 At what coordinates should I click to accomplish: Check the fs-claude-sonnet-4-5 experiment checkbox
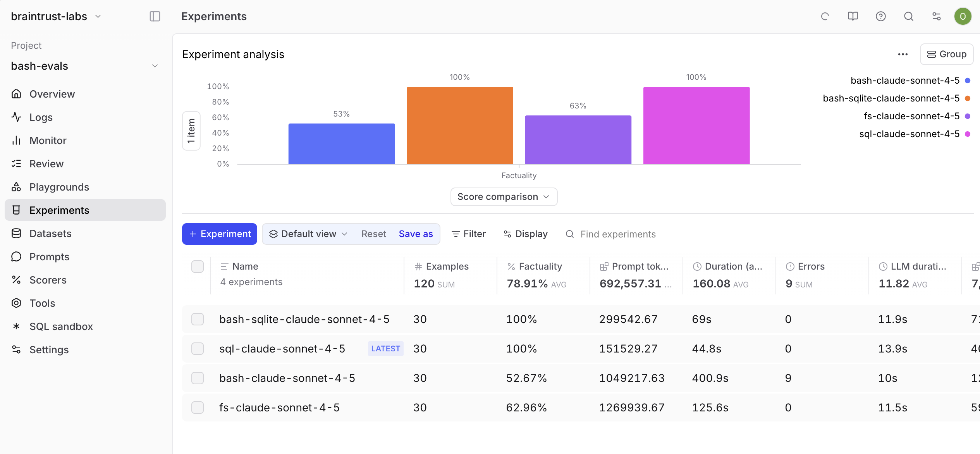pyautogui.click(x=198, y=408)
